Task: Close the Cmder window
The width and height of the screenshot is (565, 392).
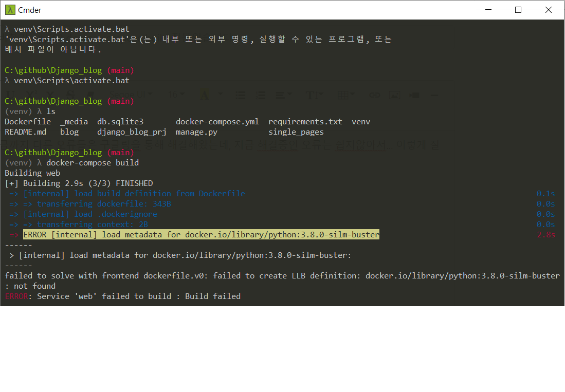Action: [x=549, y=10]
